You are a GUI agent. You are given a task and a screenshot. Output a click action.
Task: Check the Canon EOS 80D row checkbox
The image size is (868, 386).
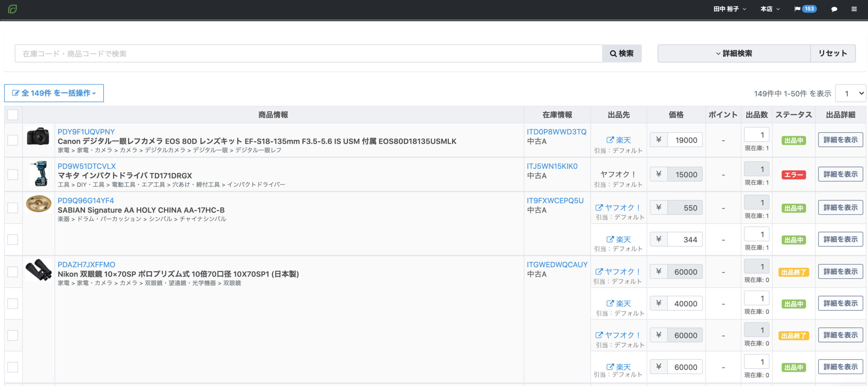coord(13,140)
